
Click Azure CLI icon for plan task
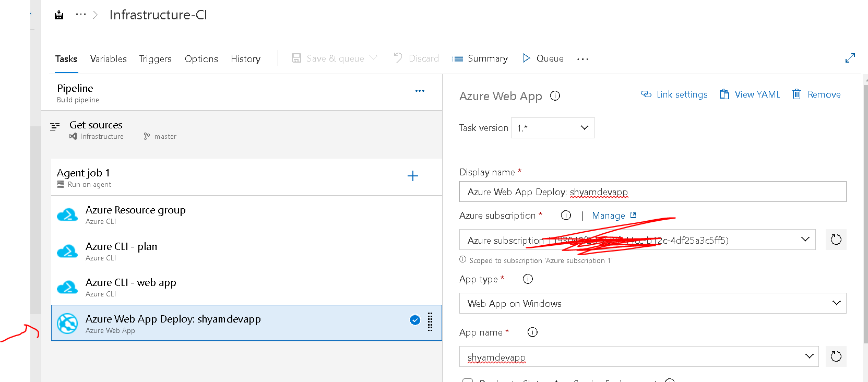67,252
